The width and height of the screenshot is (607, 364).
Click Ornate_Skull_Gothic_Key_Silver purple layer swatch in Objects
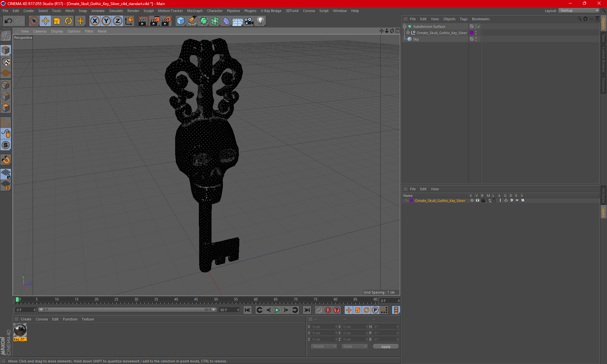click(472, 33)
